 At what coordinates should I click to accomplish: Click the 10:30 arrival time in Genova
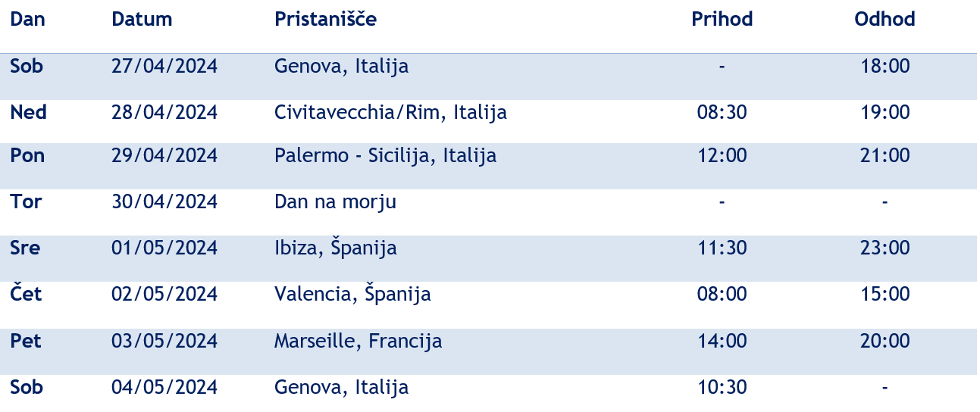coord(722,388)
